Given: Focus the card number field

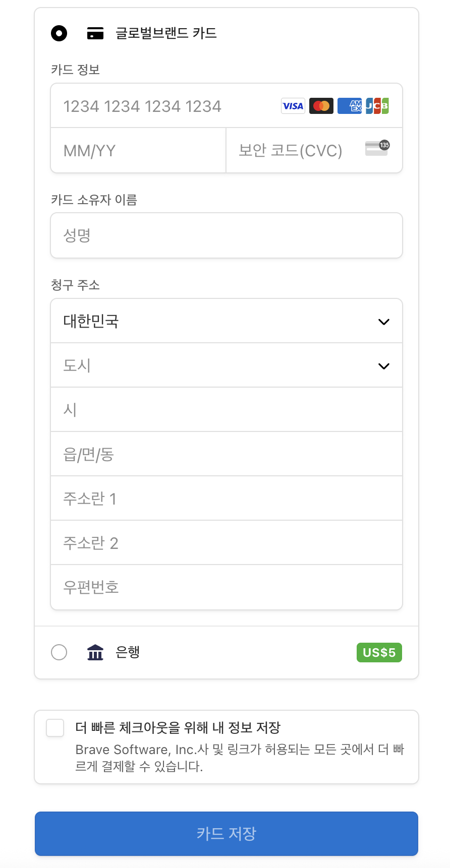Looking at the screenshot, I should tap(227, 106).
